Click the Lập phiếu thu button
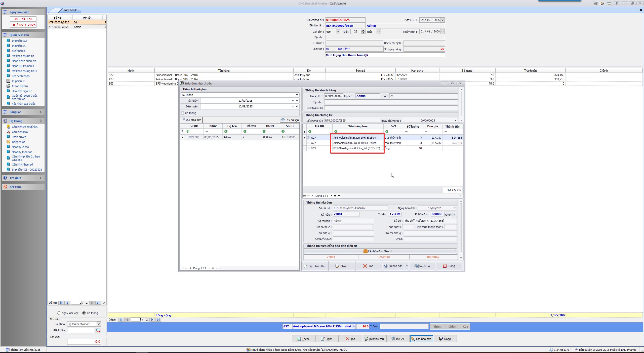The image size is (644, 353). (x=315, y=266)
